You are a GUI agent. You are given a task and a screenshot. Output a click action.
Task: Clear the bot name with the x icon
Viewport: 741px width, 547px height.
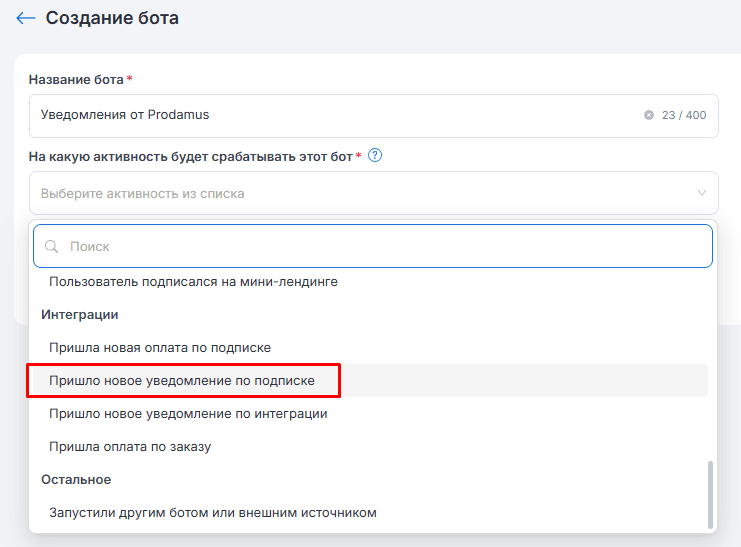pos(649,115)
